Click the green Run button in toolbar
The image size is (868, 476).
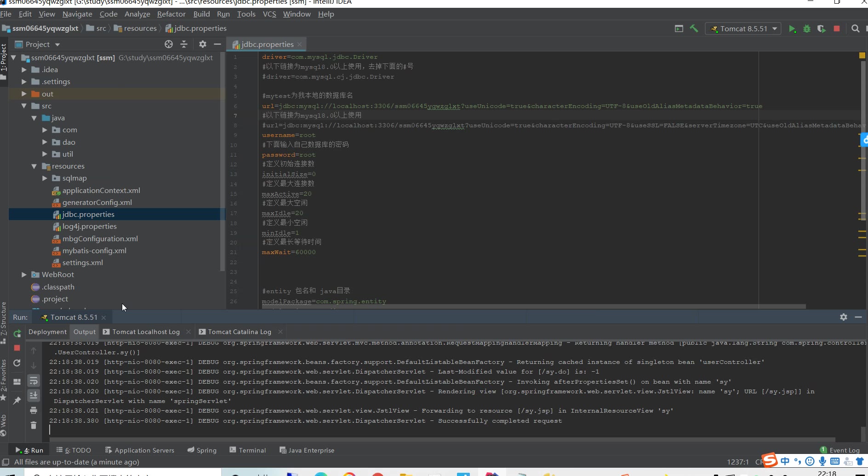(x=792, y=29)
